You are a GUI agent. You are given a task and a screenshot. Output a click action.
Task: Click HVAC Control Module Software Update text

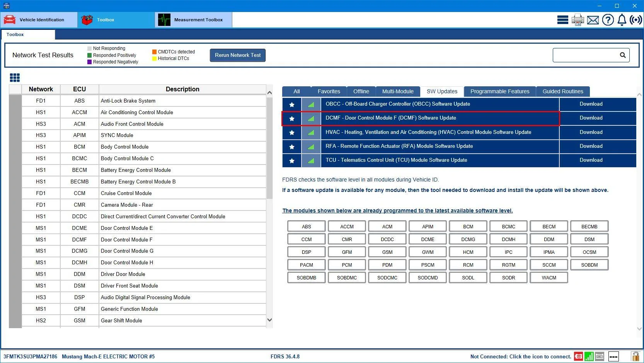click(428, 132)
